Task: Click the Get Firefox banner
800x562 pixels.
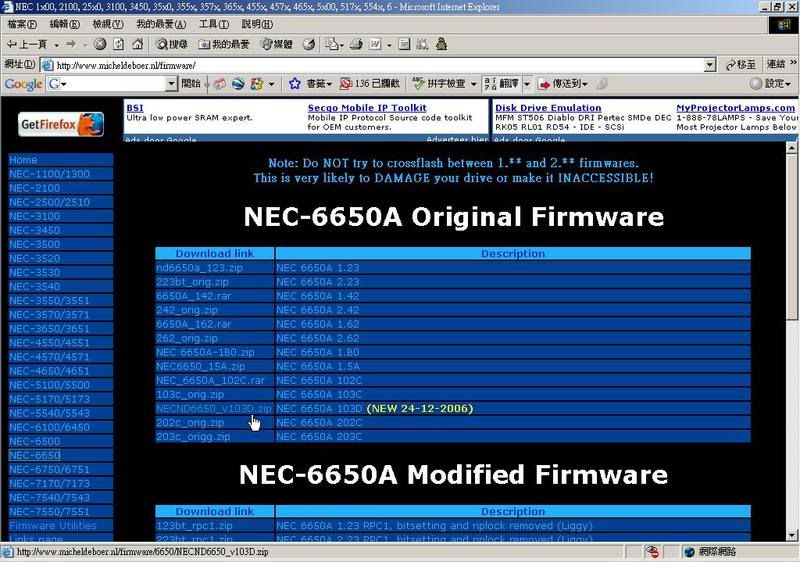Action: point(61,124)
